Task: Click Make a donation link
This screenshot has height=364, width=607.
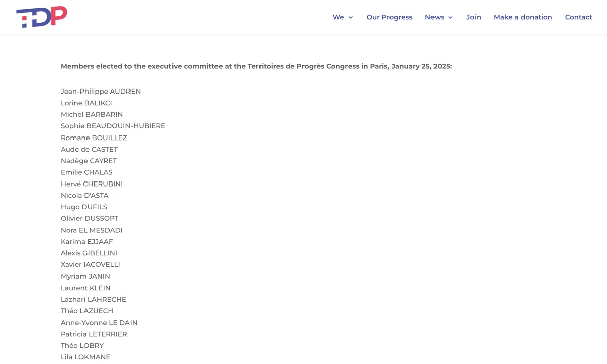Action: pos(523,17)
